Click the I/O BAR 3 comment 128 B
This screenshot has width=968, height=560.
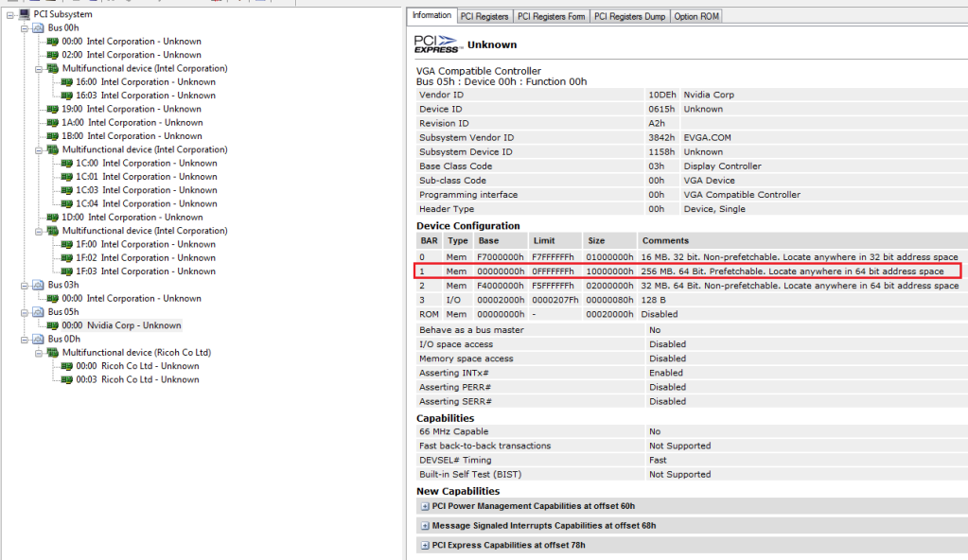pyautogui.click(x=653, y=300)
